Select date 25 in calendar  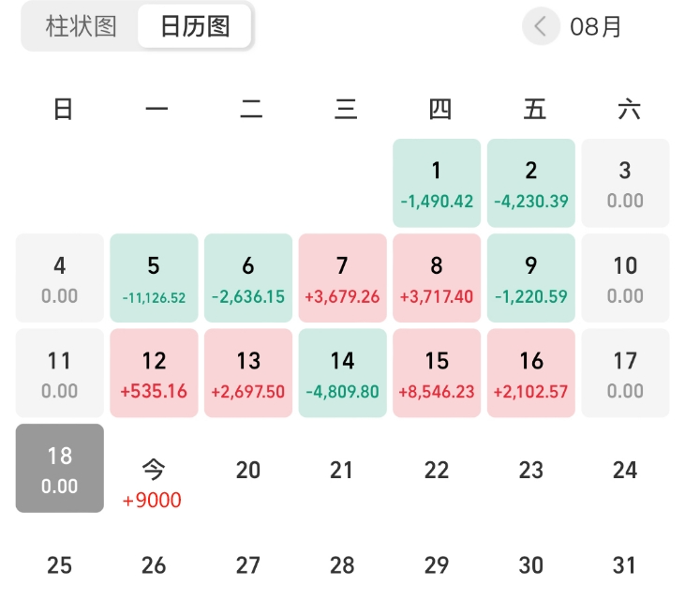point(60,565)
